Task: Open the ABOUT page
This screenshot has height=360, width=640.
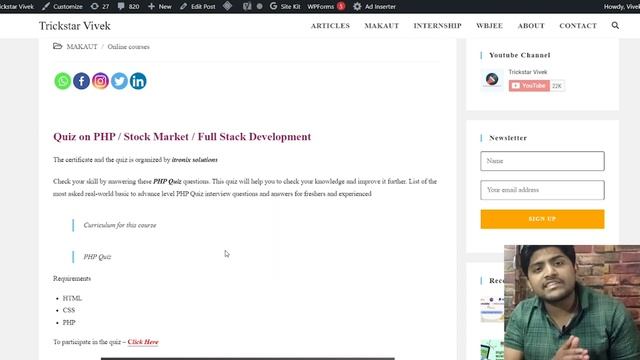Action: pos(531,26)
